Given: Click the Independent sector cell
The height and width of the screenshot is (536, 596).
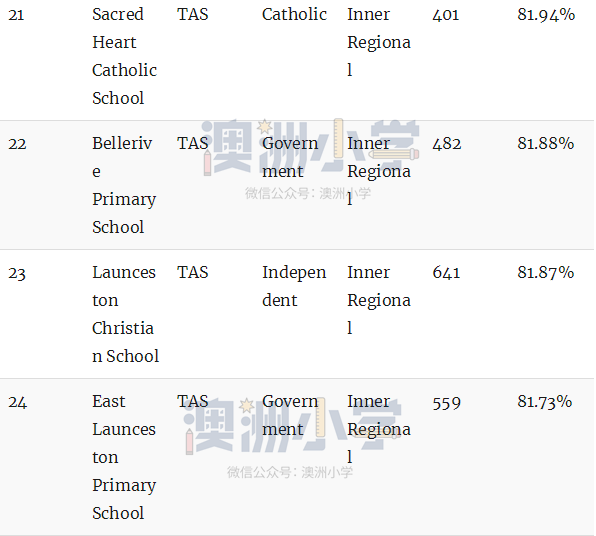Looking at the screenshot, I should (x=294, y=286).
